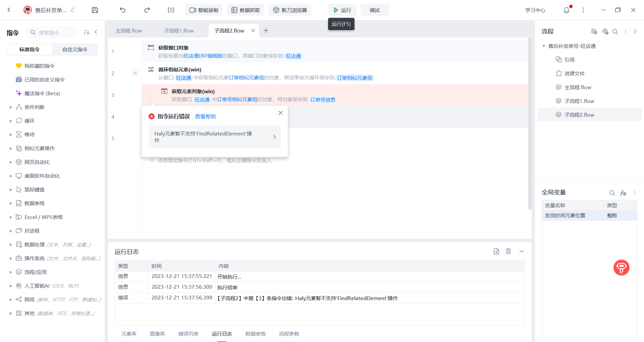This screenshot has width=644, height=342.
Task: Expand the 网页自动化 category
Action: (x=11, y=162)
